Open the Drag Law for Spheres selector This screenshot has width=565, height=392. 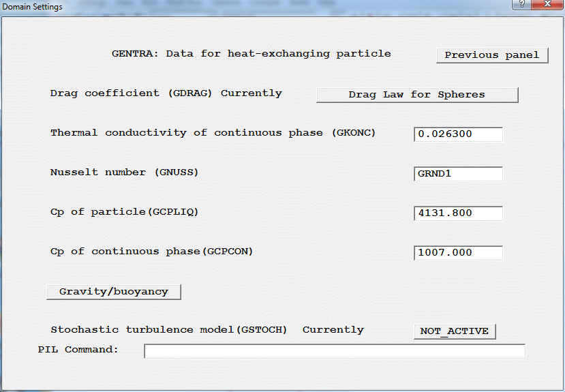coord(417,95)
